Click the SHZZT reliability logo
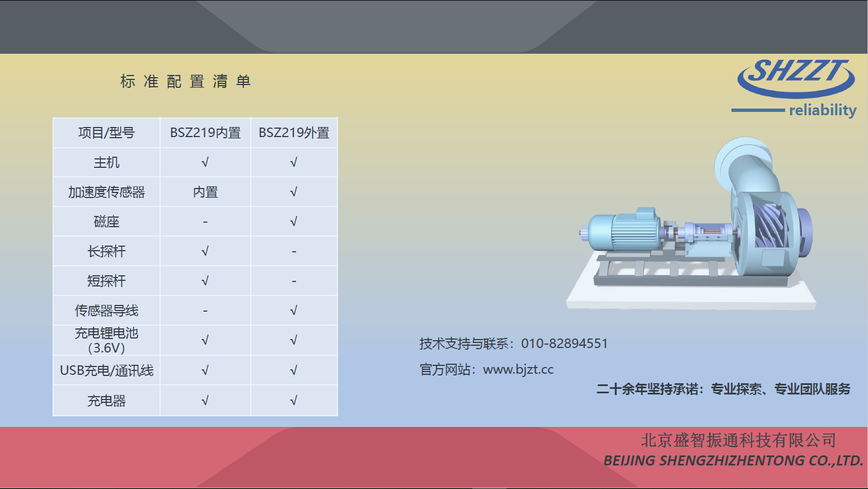 795,88
